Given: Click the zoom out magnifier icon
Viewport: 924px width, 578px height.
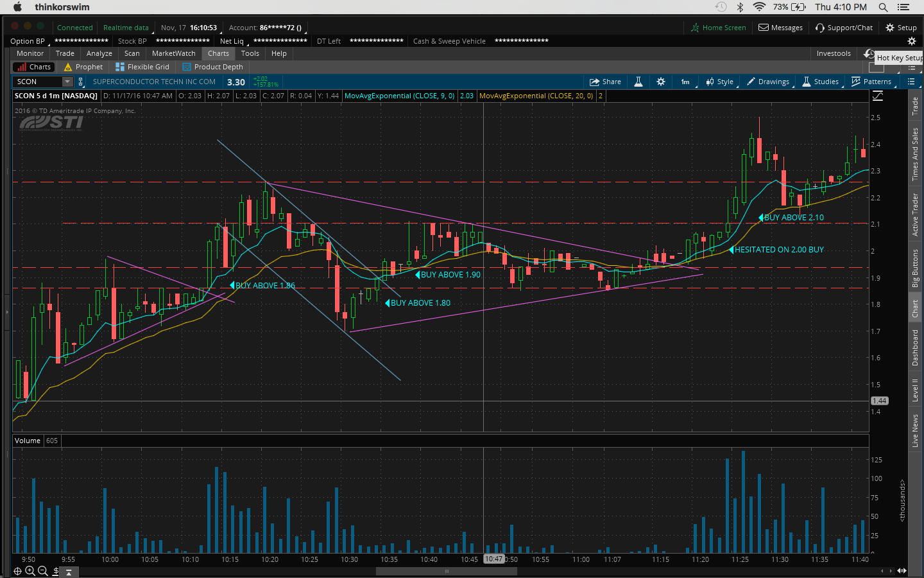Looking at the screenshot, I should (x=43, y=571).
